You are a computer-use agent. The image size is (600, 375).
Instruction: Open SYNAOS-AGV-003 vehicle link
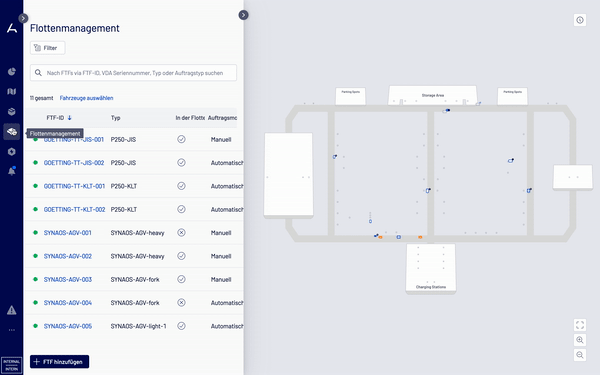(x=68, y=279)
